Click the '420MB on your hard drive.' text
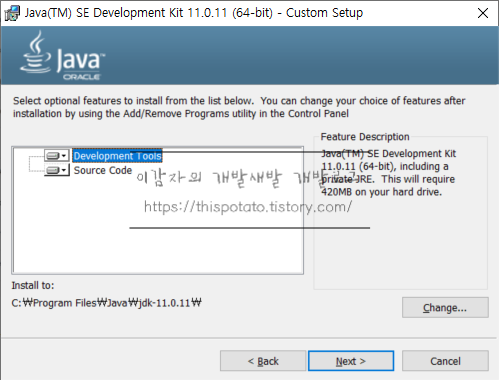This screenshot has width=499, height=380. 381,192
